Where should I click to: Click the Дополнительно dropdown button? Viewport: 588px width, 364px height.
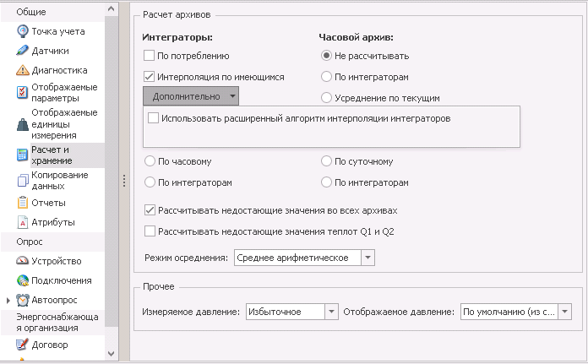pyautogui.click(x=191, y=96)
